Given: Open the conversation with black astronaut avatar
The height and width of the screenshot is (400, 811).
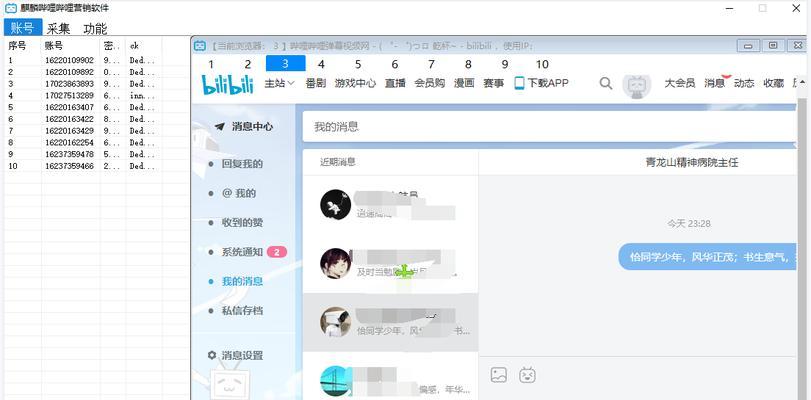Looking at the screenshot, I should click(390, 204).
